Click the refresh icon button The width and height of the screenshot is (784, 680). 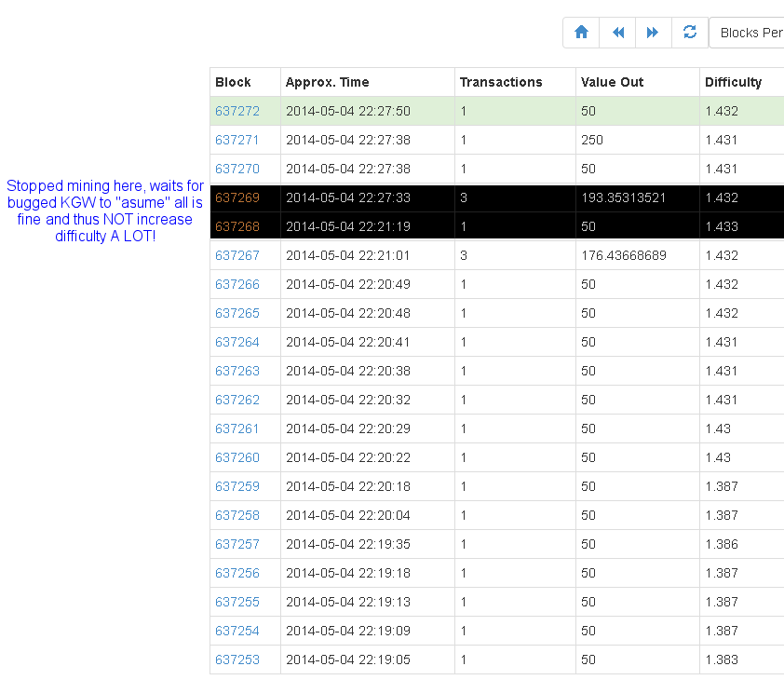690,33
